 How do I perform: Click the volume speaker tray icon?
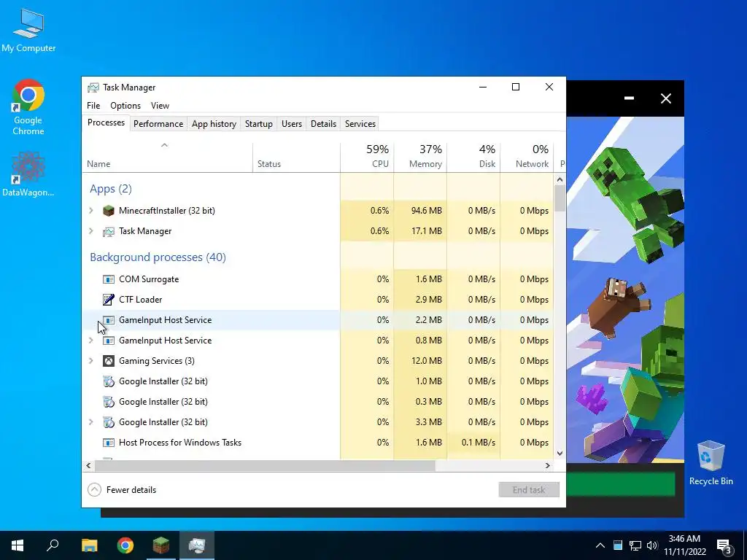[x=652, y=545]
